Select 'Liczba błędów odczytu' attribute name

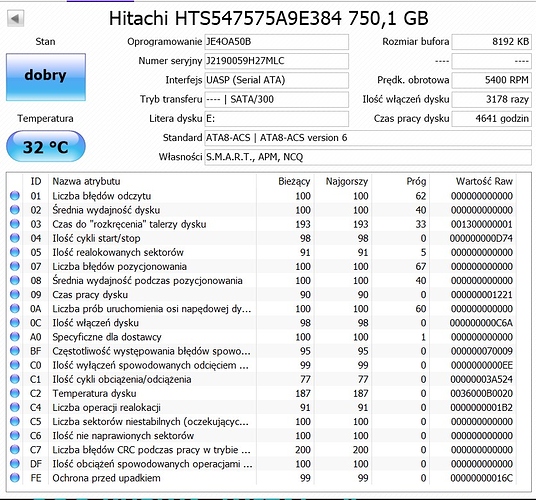pos(102,196)
